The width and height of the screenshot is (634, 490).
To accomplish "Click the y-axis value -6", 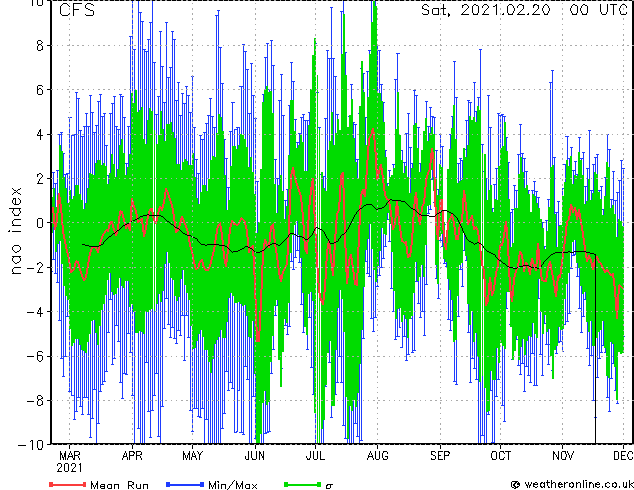I will coord(35,356).
